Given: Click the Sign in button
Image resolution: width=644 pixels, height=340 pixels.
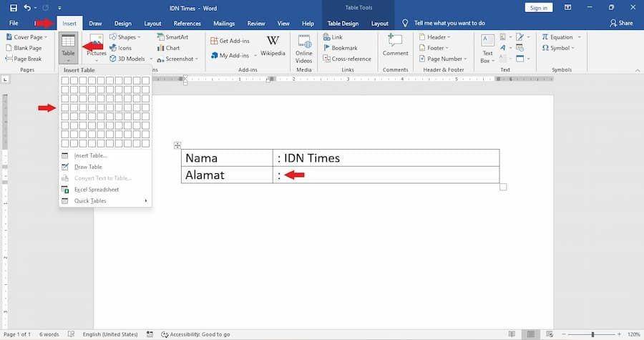Looking at the screenshot, I should (538, 8).
